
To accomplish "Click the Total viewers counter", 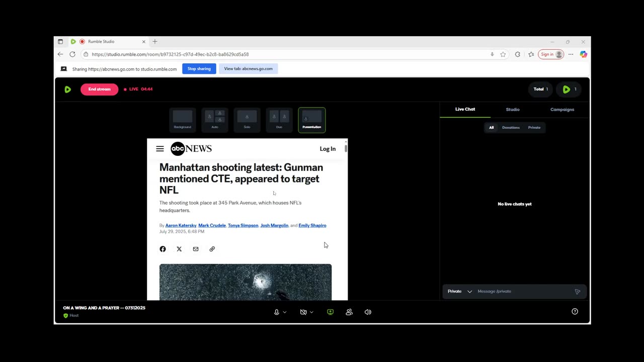I will click(x=541, y=89).
